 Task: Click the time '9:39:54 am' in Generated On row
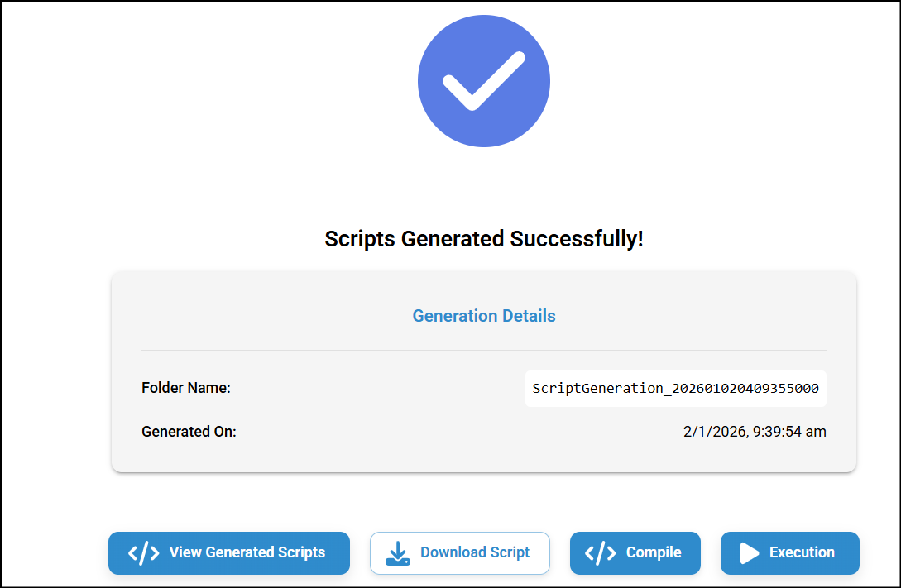[789, 432]
